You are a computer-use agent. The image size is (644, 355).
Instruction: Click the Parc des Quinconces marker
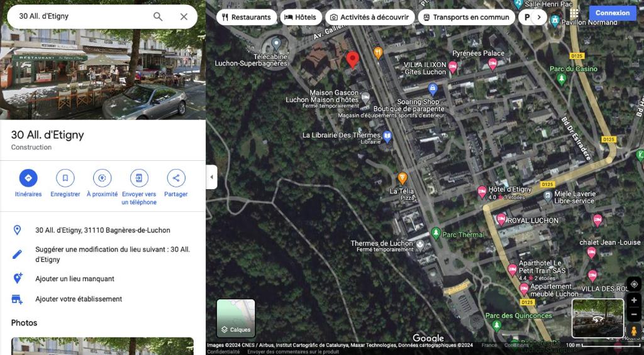pos(497,326)
